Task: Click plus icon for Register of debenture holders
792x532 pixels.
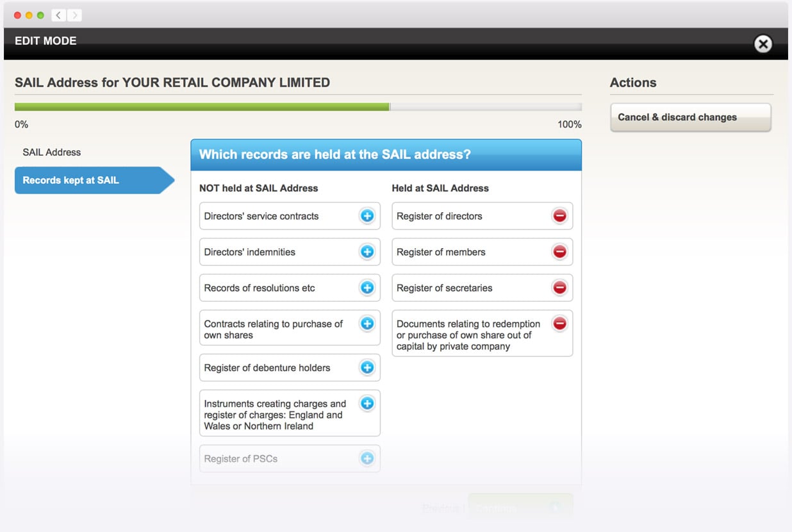Action: (x=367, y=368)
